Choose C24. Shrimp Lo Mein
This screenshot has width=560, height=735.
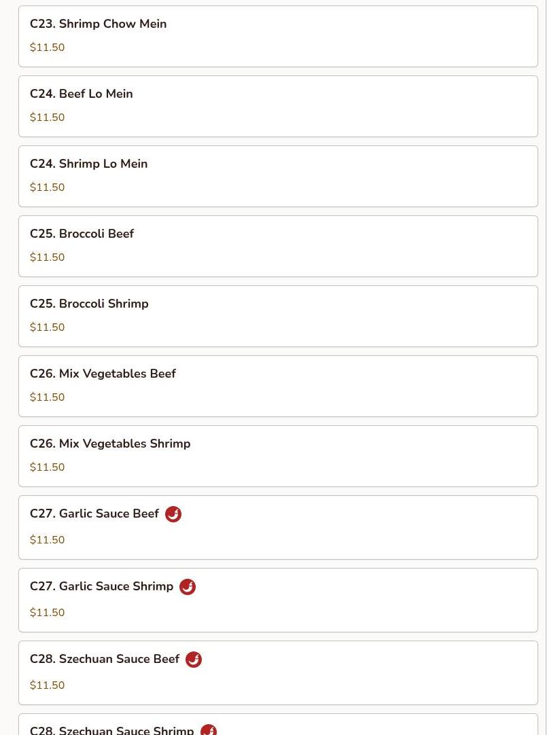[x=278, y=176]
